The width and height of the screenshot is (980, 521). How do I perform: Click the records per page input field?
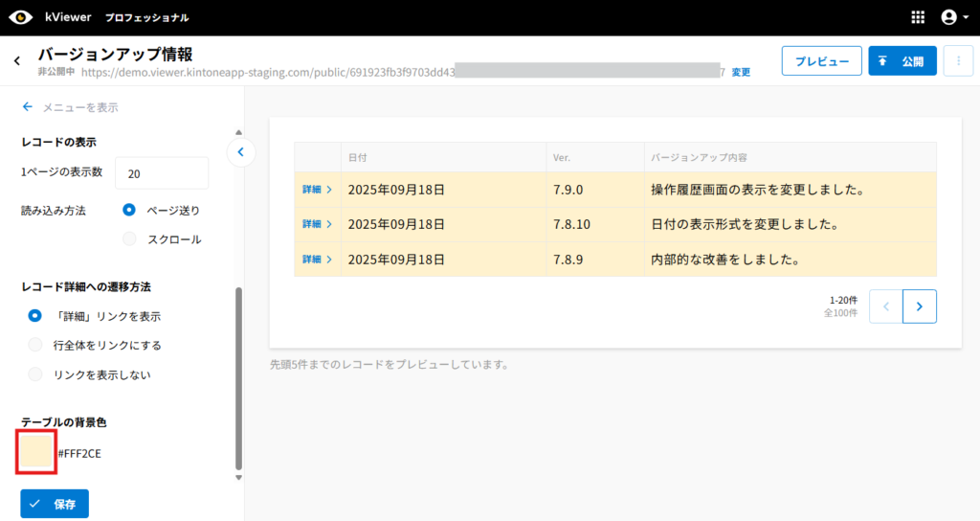coord(161,173)
